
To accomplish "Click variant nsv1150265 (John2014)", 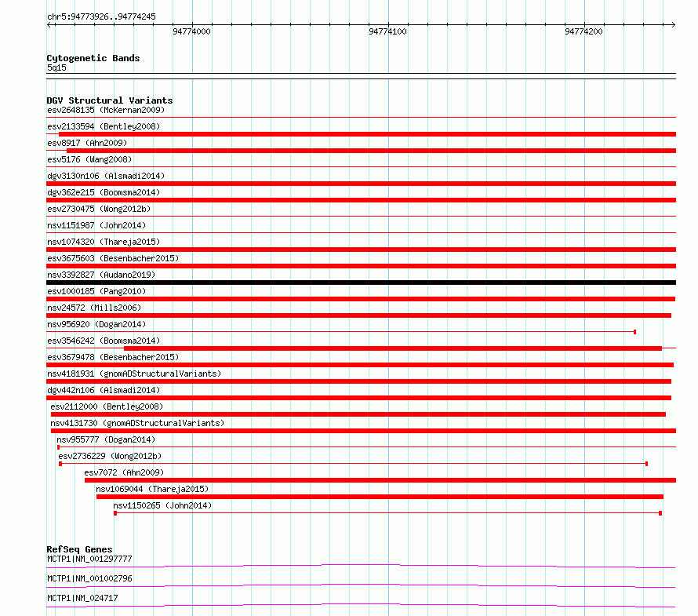I will [162, 505].
